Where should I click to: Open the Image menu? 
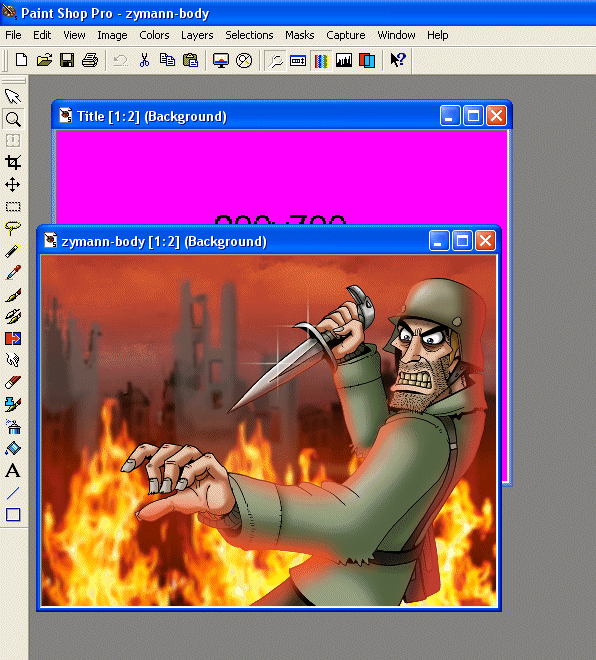tap(112, 35)
